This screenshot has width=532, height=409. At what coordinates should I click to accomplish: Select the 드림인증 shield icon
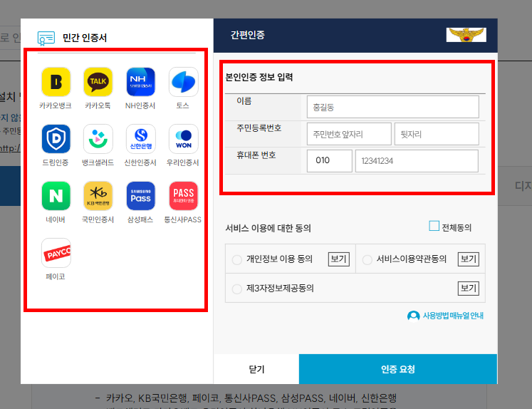56,139
